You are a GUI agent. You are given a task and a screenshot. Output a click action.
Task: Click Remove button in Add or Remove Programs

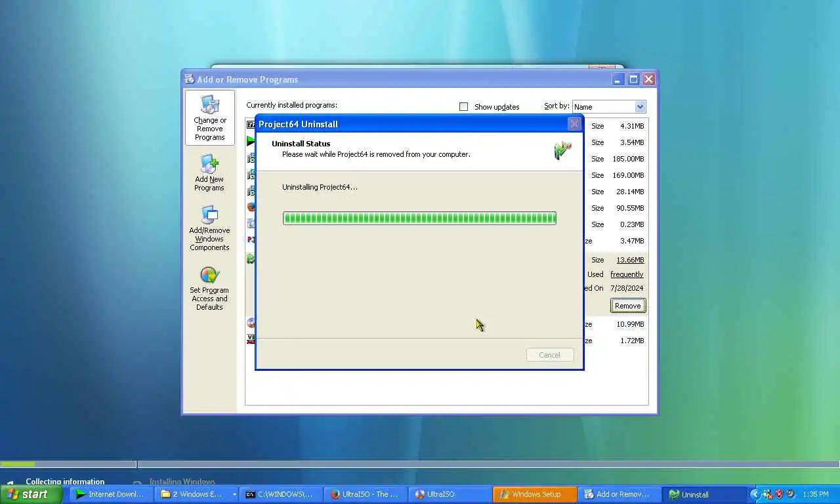628,306
